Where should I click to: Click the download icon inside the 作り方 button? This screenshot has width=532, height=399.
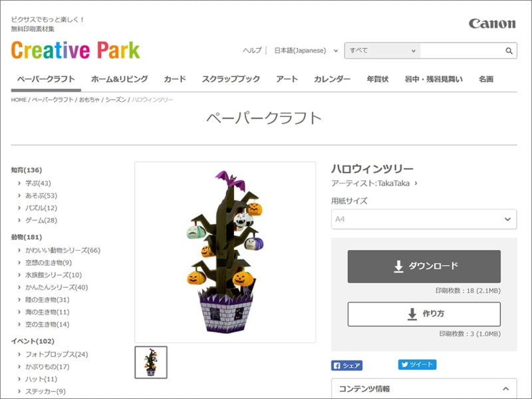point(411,315)
